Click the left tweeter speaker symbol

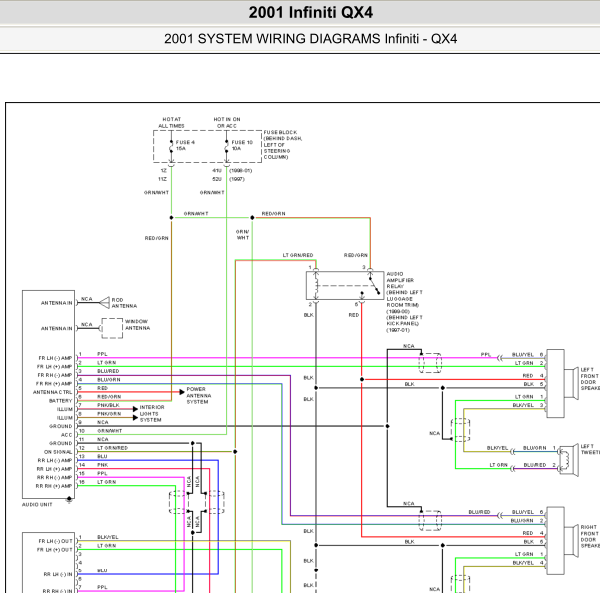click(x=569, y=460)
